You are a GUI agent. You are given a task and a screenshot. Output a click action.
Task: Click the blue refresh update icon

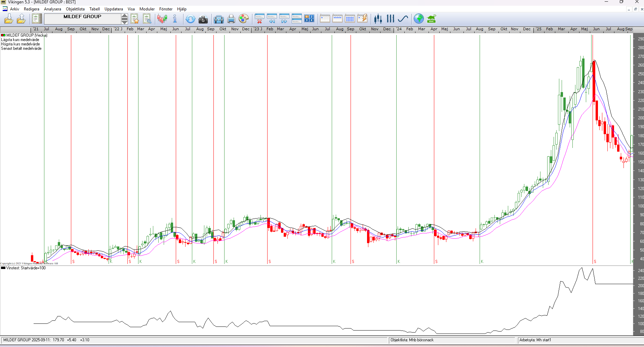pos(190,19)
